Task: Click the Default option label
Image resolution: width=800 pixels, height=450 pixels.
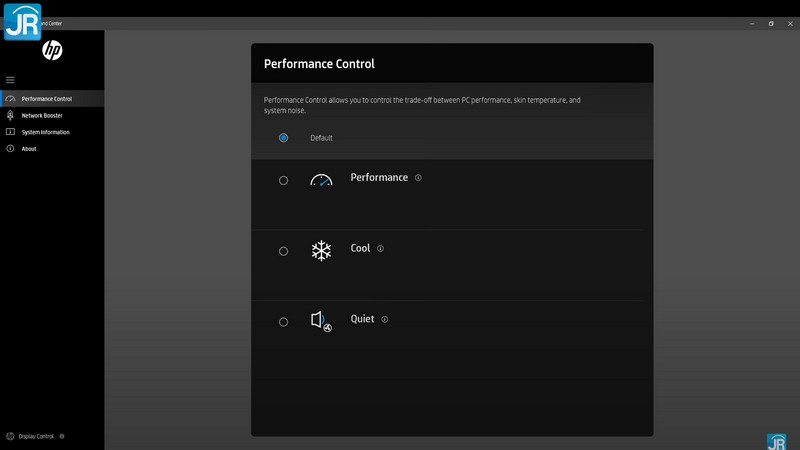Action: click(321, 138)
